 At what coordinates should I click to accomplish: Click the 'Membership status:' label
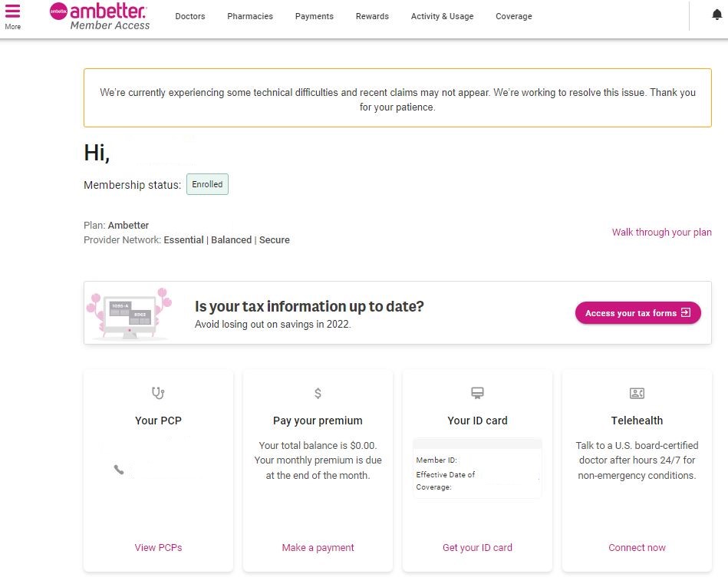[x=132, y=185]
